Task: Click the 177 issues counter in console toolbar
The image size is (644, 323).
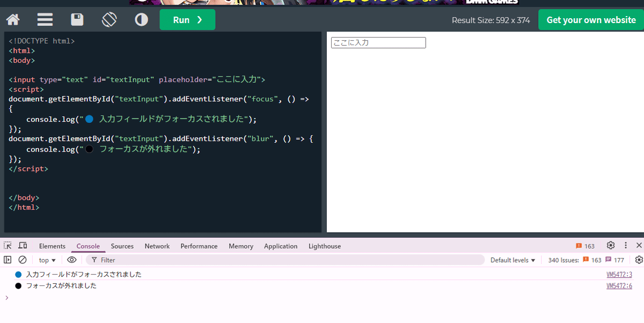Action: click(x=614, y=260)
